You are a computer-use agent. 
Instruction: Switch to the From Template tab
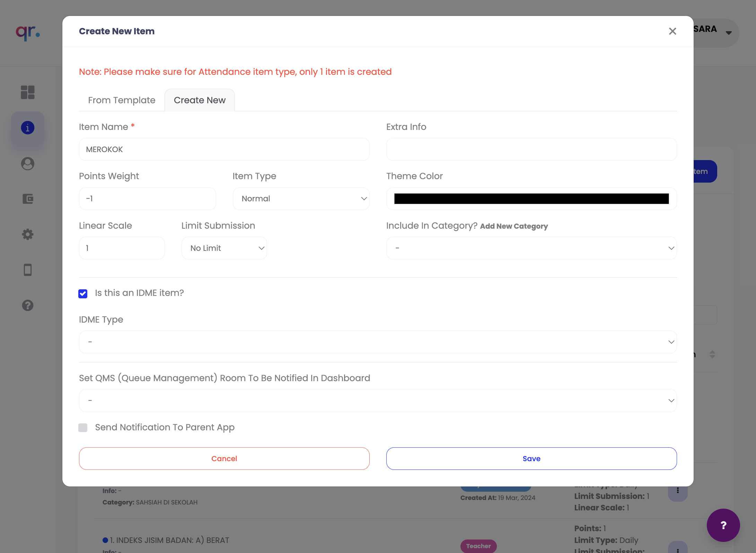pos(122,100)
